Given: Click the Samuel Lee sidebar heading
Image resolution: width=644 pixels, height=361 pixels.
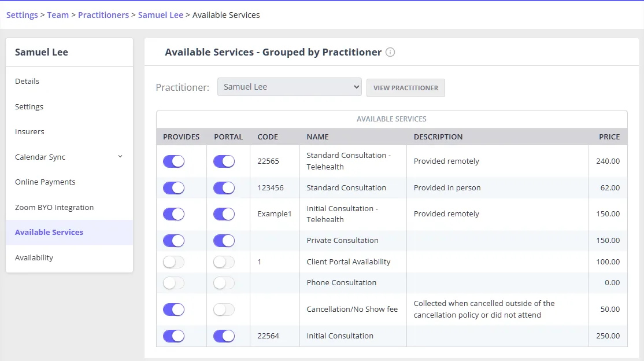Looking at the screenshot, I should [x=42, y=52].
